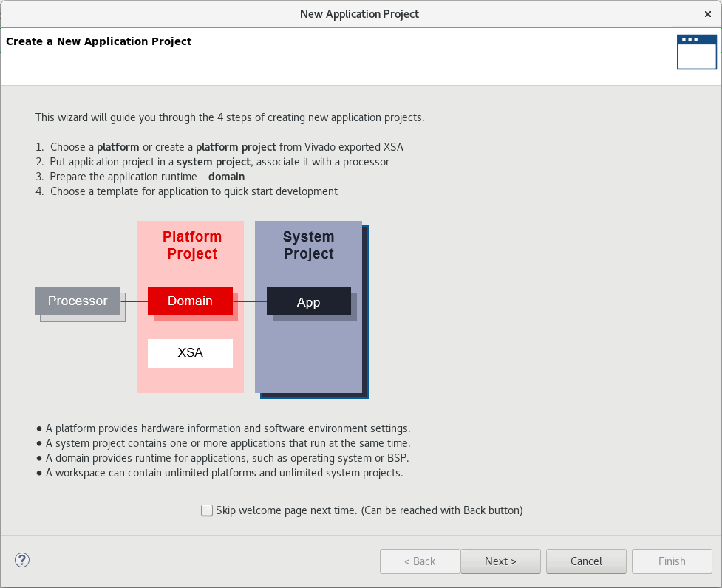Click the gray Processor block in diagram
The width and height of the screenshot is (722, 588).
[78, 301]
